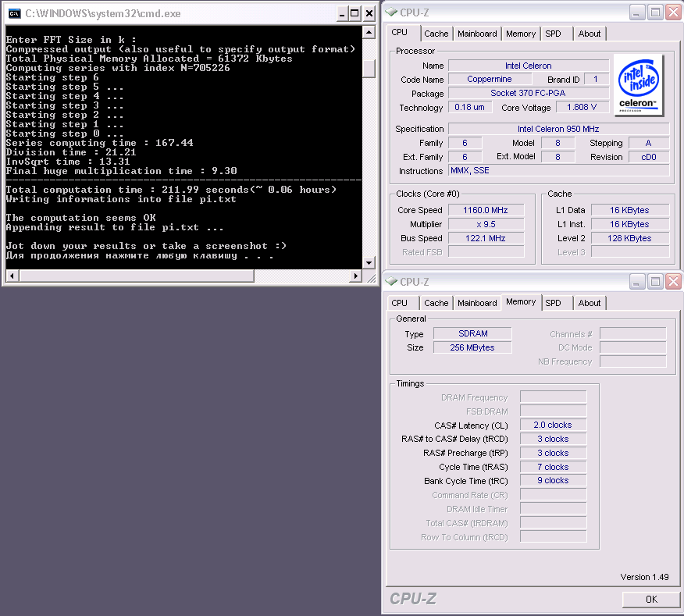Close the bottom CPU-Z window

(673, 282)
